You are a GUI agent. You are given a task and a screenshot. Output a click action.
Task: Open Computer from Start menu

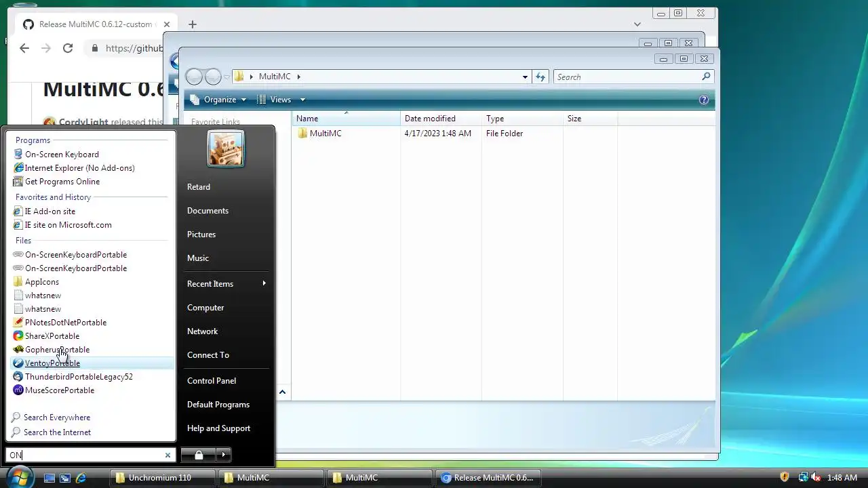coord(205,308)
